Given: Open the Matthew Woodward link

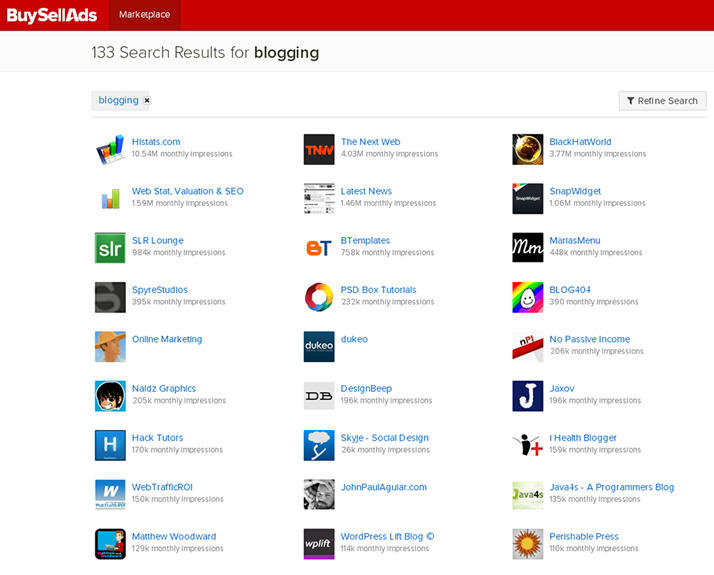Looking at the screenshot, I should (173, 536).
